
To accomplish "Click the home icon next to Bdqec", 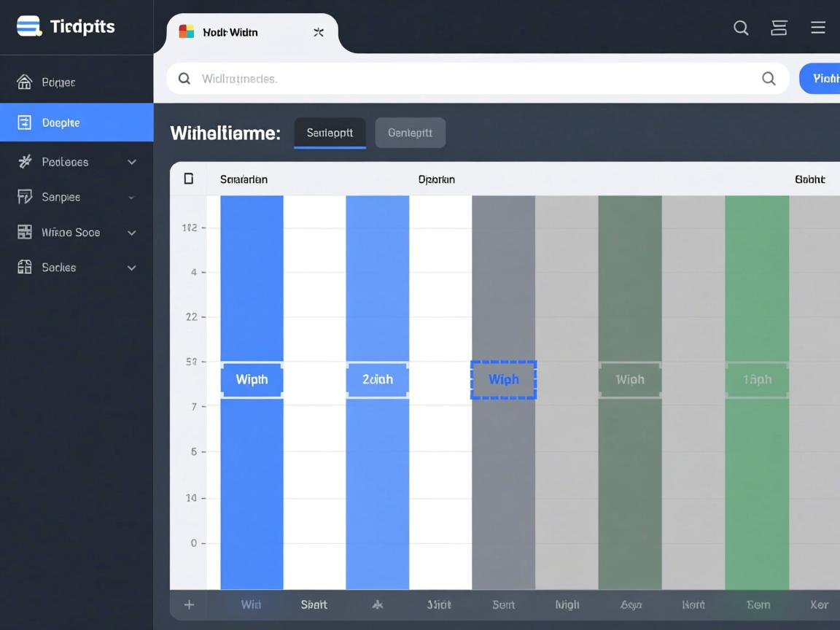I will pyautogui.click(x=25, y=82).
